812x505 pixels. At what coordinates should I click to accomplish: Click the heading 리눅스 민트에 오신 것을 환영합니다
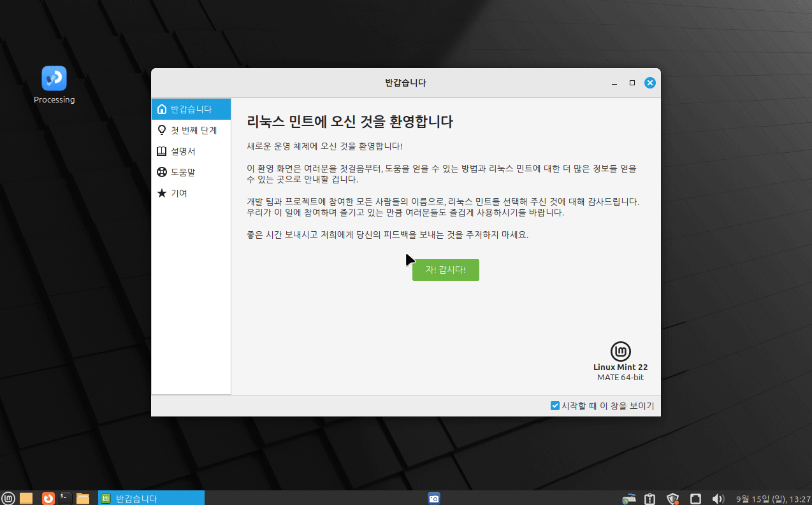350,122
